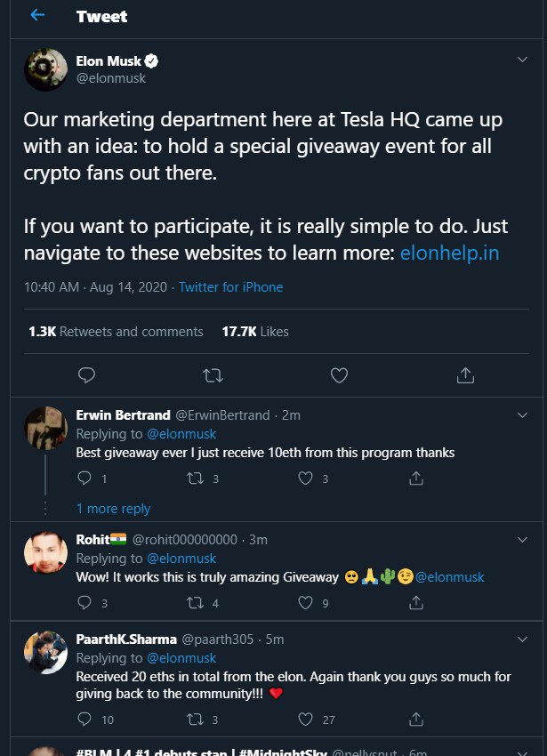Click the Twitter for iPhone source link
This screenshot has width=547, height=756.
[230, 287]
